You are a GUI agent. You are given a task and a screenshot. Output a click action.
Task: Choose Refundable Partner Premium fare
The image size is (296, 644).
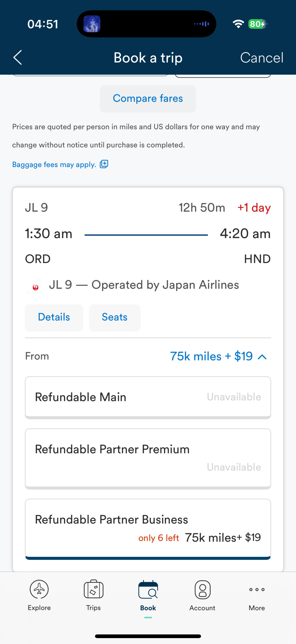[x=148, y=458]
